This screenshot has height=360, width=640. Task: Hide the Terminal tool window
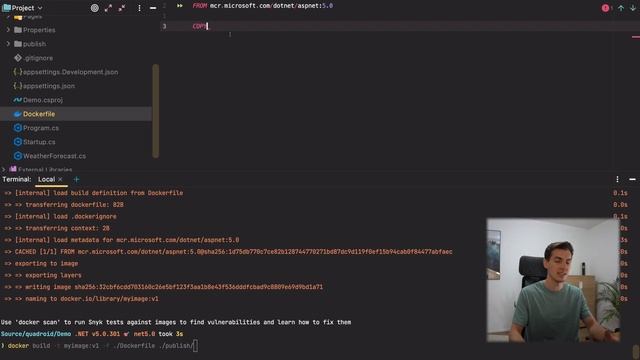click(x=632, y=179)
